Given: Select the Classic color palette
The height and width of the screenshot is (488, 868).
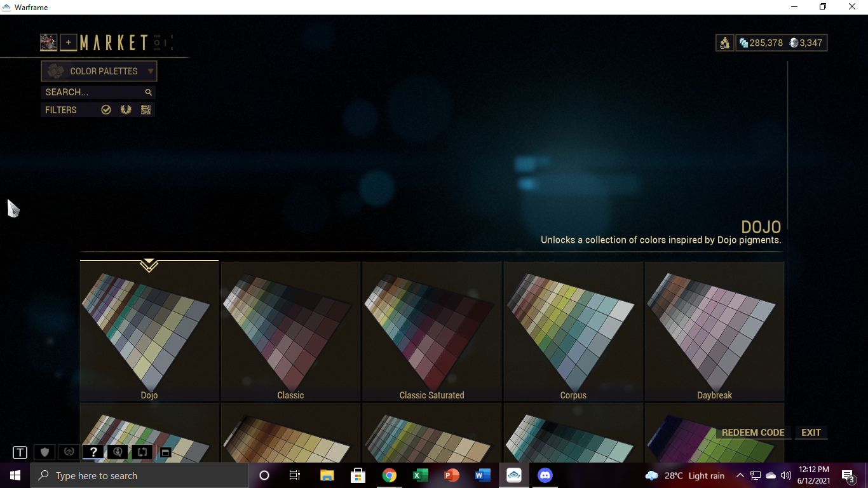Looking at the screenshot, I should click(290, 332).
